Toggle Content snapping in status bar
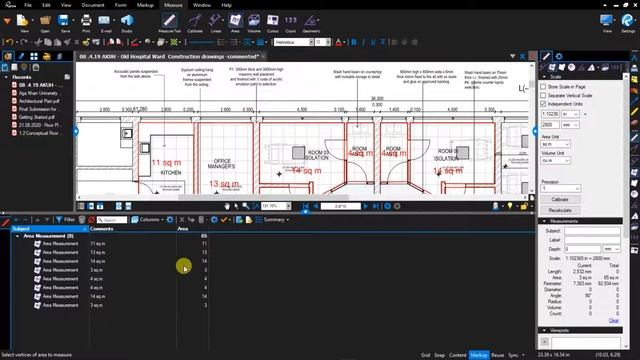Screen dimensions: 640x360 pos(458,355)
